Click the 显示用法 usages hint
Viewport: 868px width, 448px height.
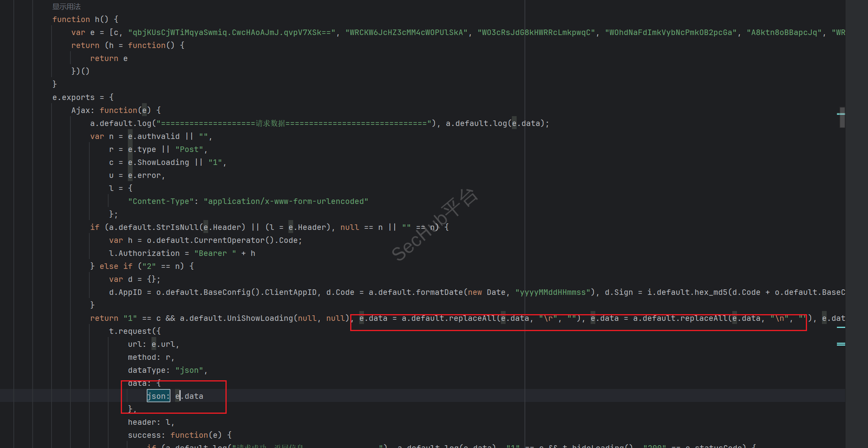66,7
